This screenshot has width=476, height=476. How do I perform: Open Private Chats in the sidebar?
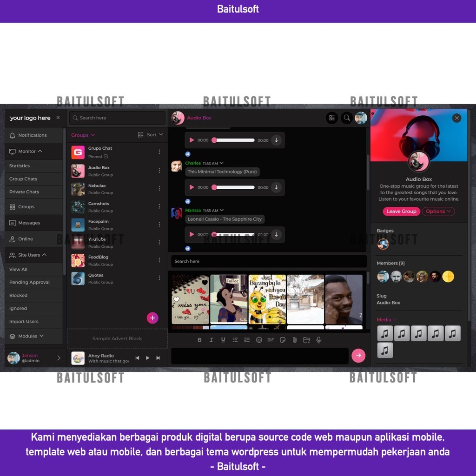click(x=33, y=192)
